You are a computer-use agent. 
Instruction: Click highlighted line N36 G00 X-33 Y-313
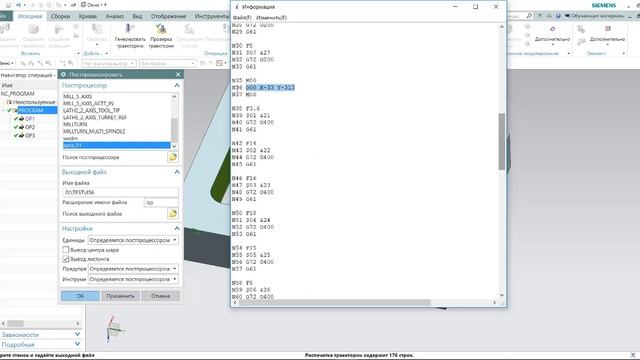click(x=270, y=87)
